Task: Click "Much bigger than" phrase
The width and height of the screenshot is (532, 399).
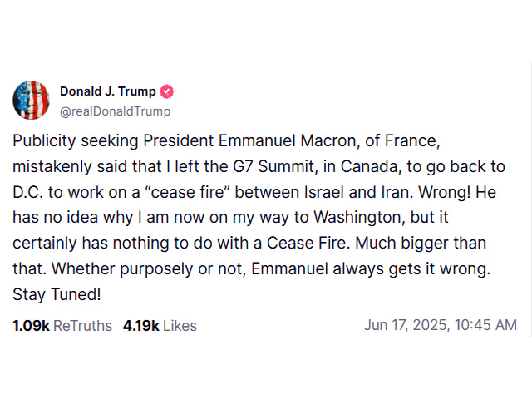Action: 421,244
